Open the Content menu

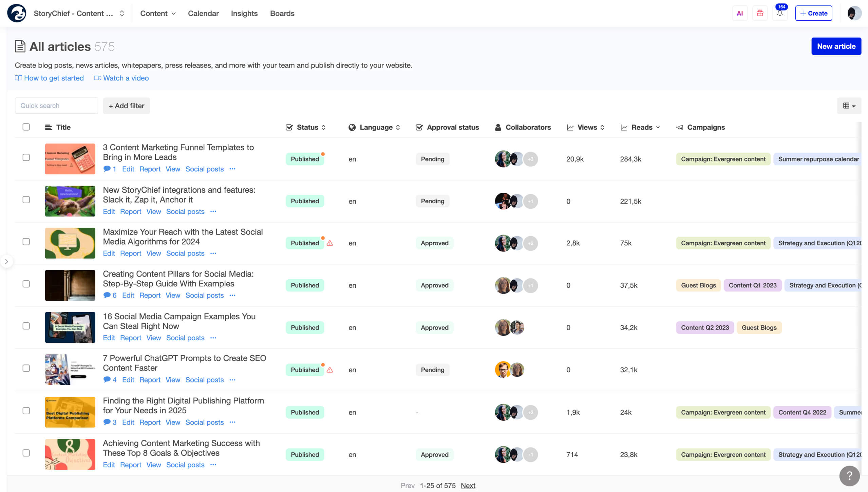pyautogui.click(x=158, y=13)
